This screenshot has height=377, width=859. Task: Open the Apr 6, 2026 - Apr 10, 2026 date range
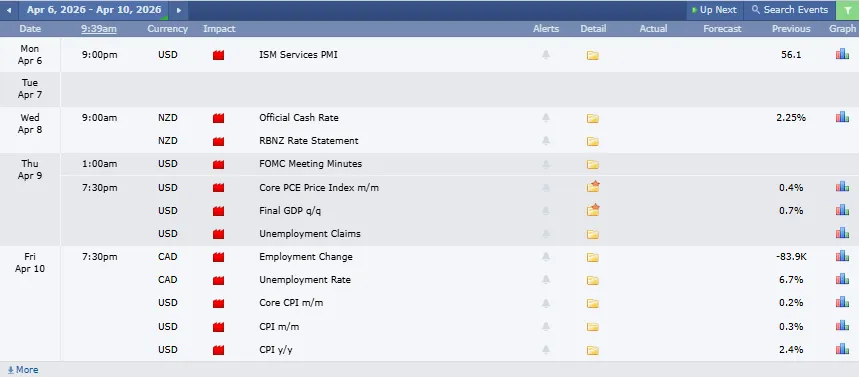[94, 10]
